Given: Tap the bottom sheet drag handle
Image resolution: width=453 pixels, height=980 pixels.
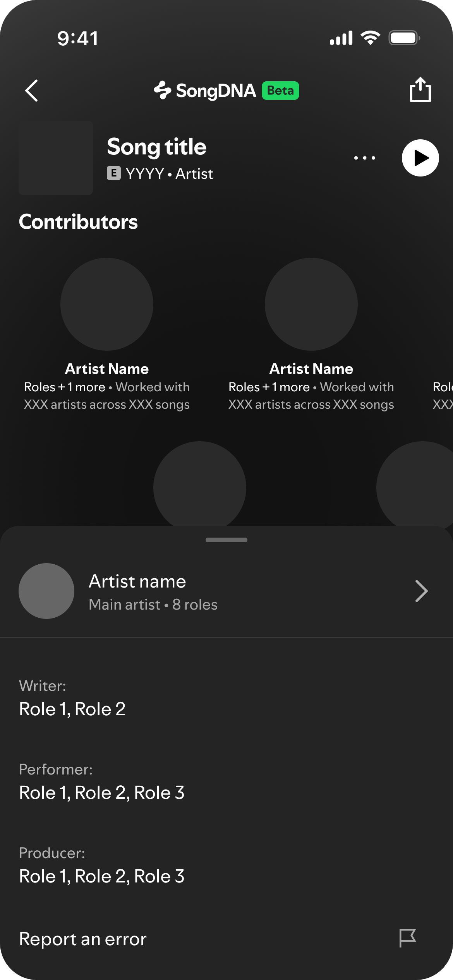Looking at the screenshot, I should tap(226, 540).
